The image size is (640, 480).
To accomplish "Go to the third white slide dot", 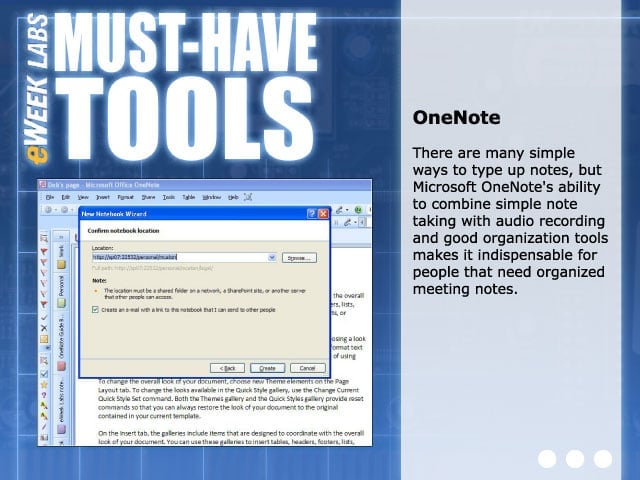I will tap(603, 459).
